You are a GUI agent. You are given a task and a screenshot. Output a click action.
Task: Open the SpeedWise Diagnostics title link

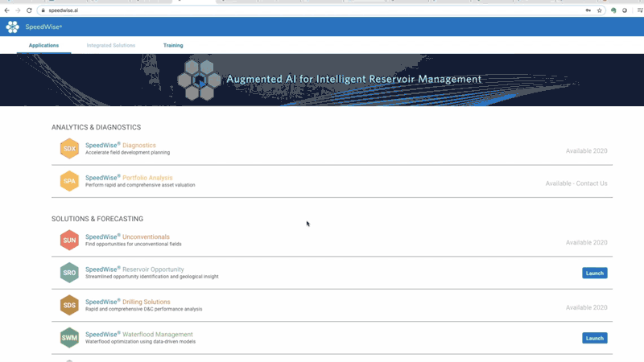120,145
